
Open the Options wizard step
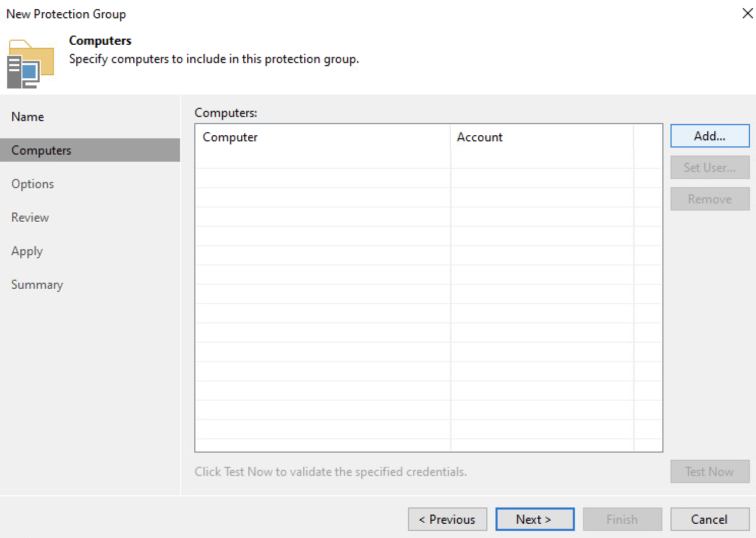coord(90,184)
